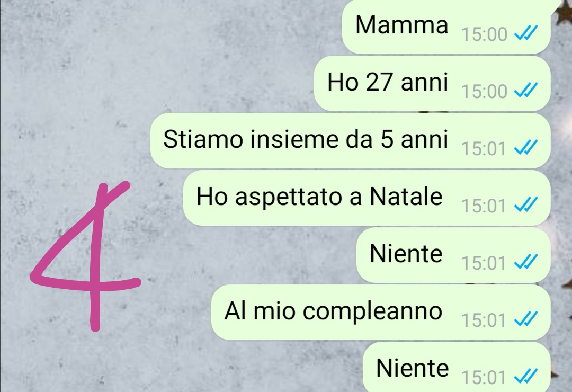This screenshot has width=572, height=392.
Task: Click the 15:00 timestamp on 'Mamma'
Action: pos(485,34)
